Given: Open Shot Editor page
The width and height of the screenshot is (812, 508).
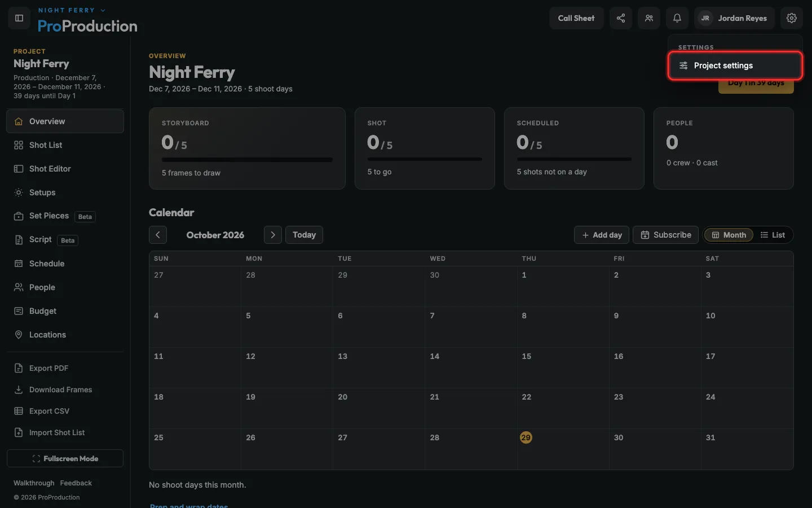Looking at the screenshot, I should [65, 169].
